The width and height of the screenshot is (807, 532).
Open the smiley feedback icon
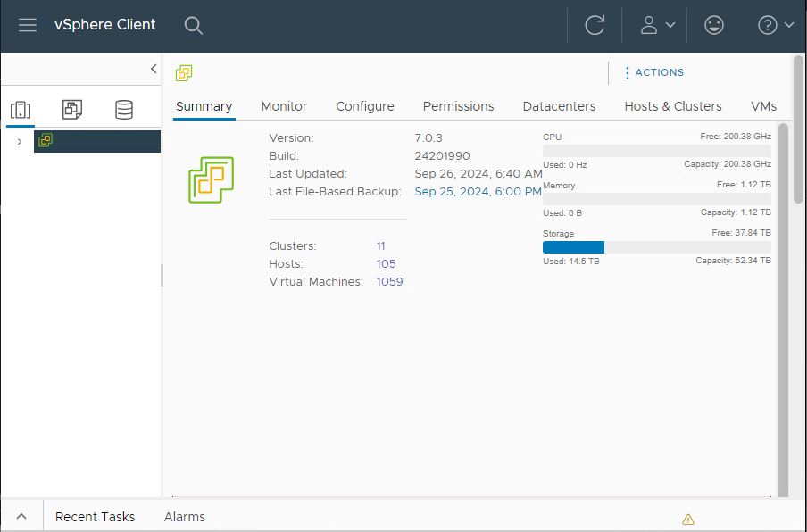714,25
